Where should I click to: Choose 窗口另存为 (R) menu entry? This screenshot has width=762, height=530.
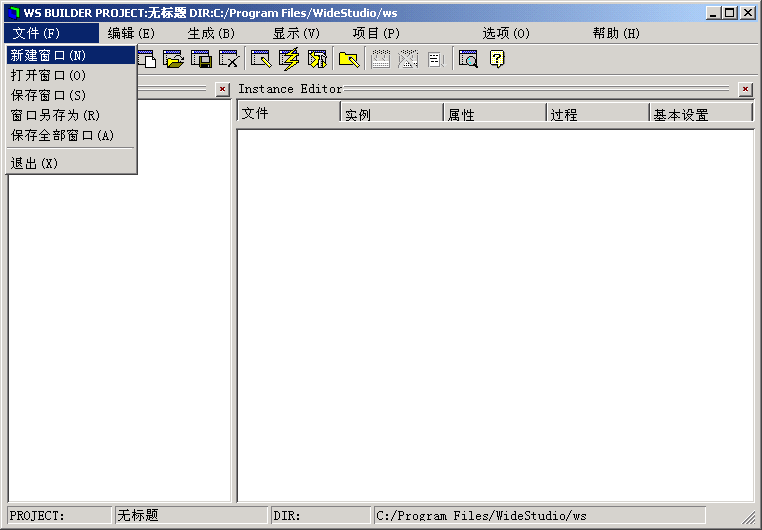click(x=71, y=115)
